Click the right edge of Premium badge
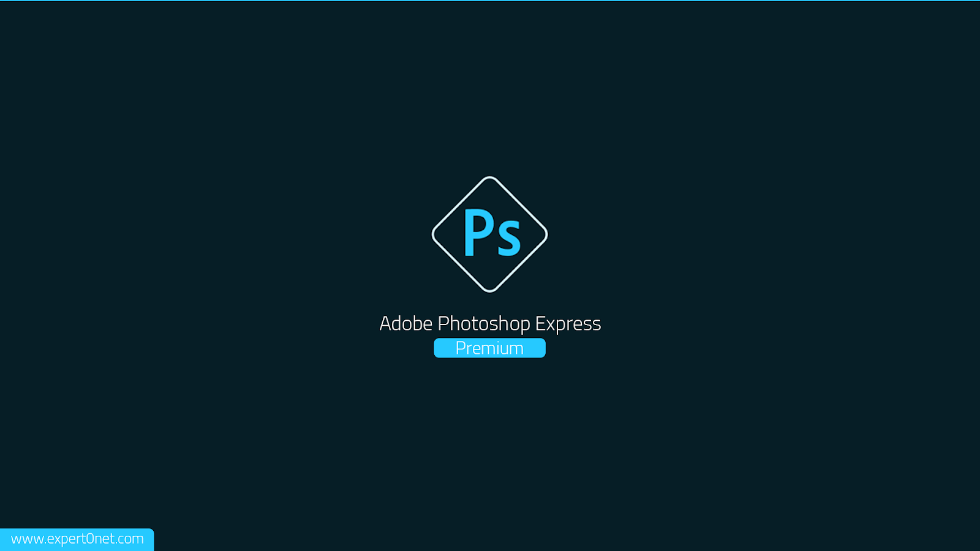This screenshot has height=551, width=980. [543, 348]
